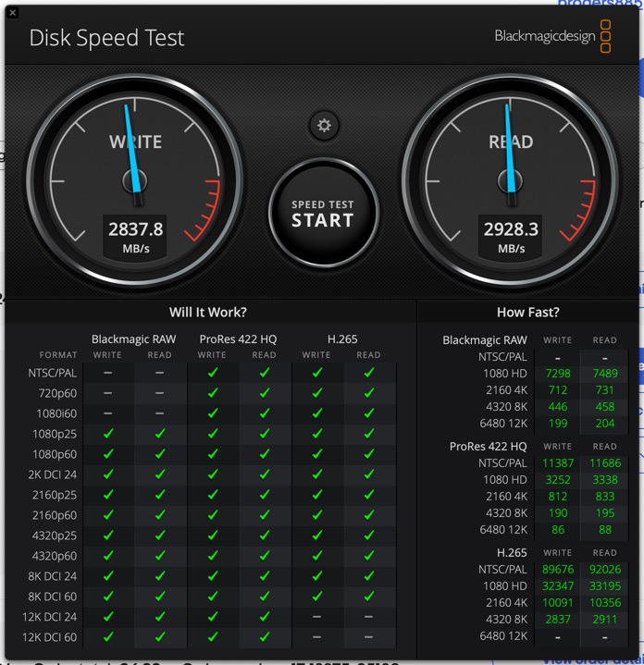Click the Blackmagicdesign logo

tap(552, 36)
